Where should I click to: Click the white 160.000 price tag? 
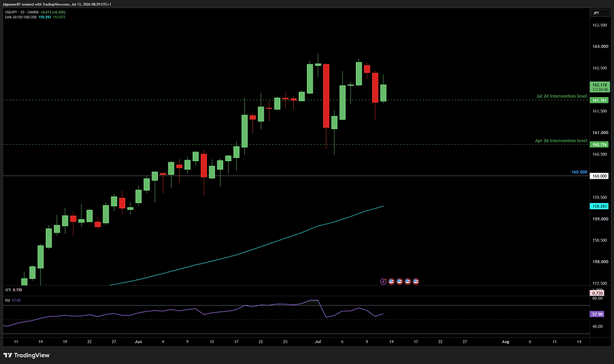600,176
